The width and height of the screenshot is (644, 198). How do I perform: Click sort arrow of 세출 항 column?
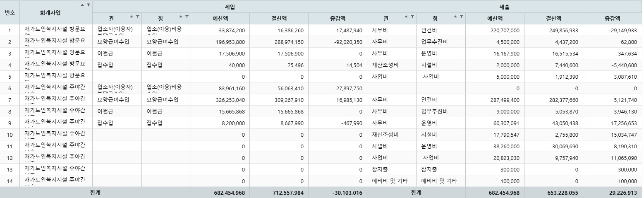[x=455, y=17]
